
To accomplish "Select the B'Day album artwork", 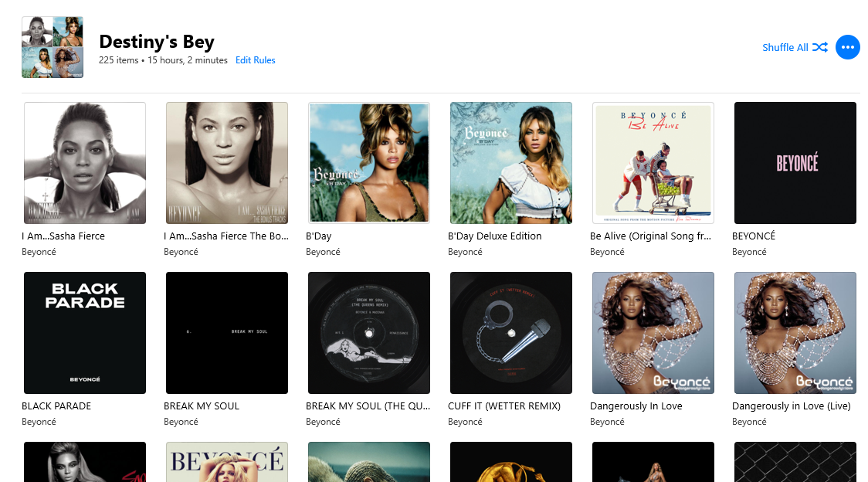I will (368, 163).
